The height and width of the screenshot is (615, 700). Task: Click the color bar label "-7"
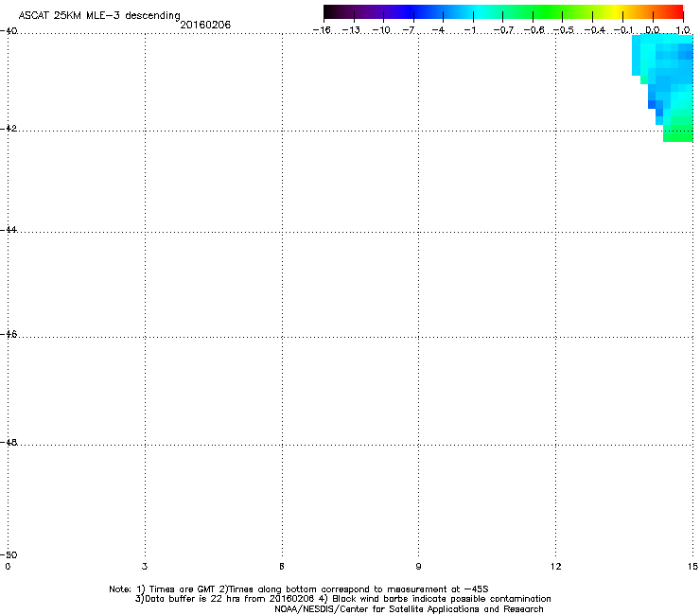(409, 30)
